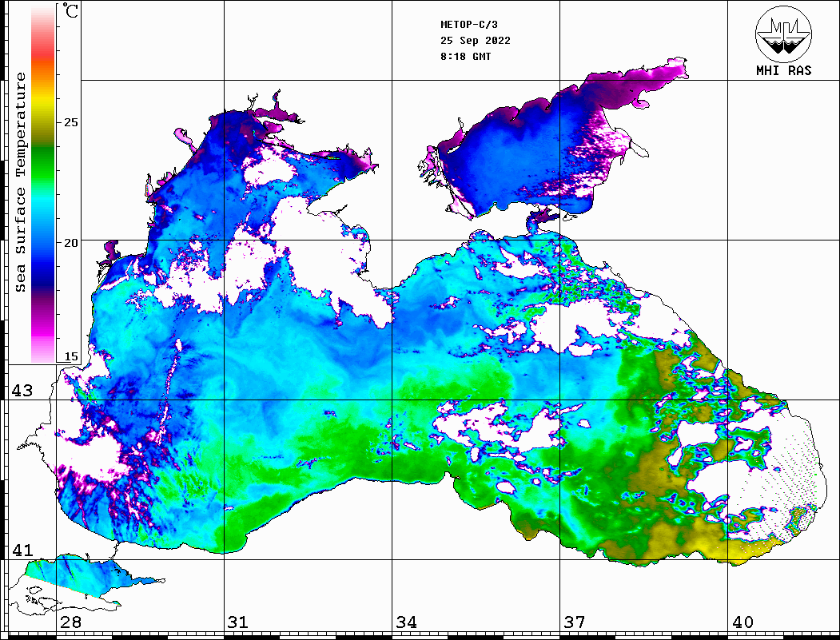
Task: Click longitude label 28
Action: point(70,622)
